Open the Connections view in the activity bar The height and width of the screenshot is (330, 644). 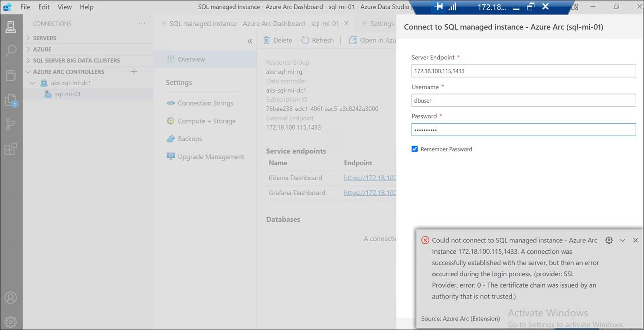click(x=11, y=26)
